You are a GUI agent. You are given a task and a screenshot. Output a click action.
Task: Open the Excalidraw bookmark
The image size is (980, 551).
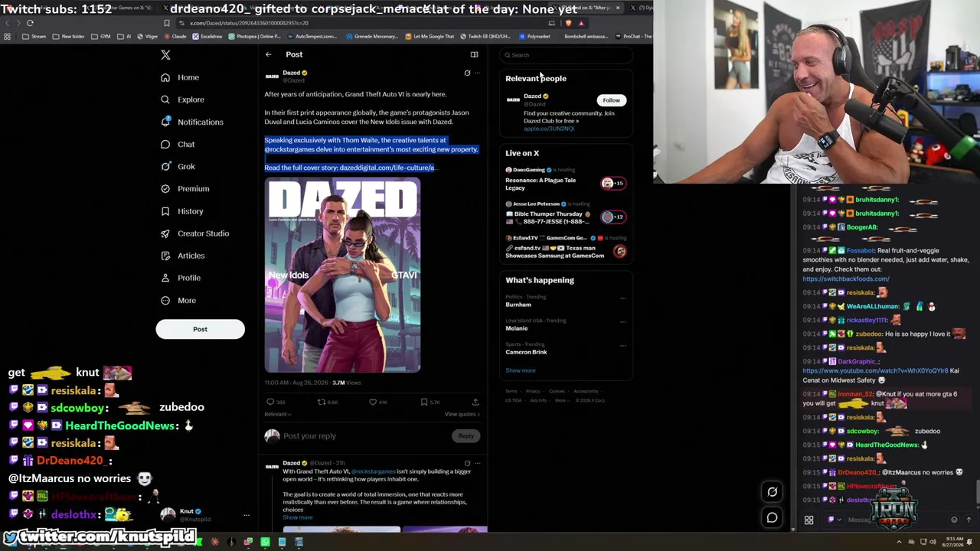point(207,37)
